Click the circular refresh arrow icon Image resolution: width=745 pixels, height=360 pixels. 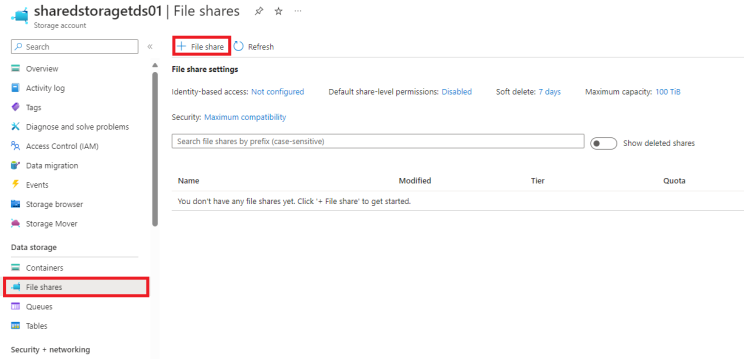239,46
